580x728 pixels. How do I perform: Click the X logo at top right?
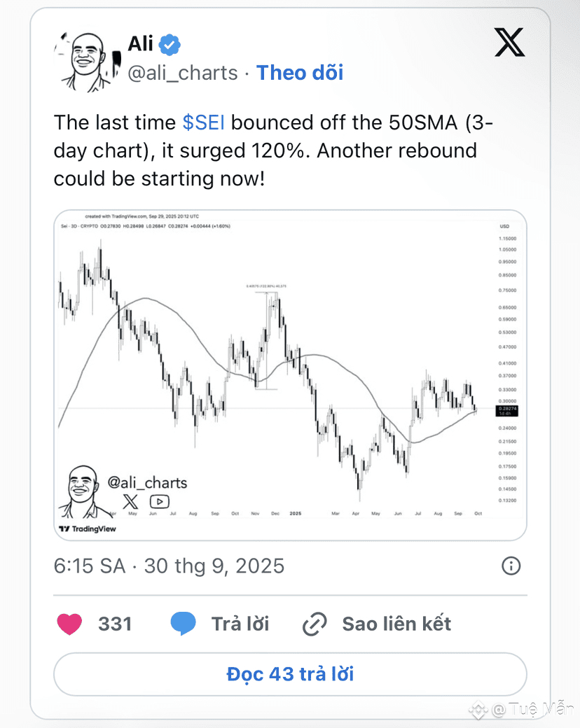pyautogui.click(x=509, y=42)
